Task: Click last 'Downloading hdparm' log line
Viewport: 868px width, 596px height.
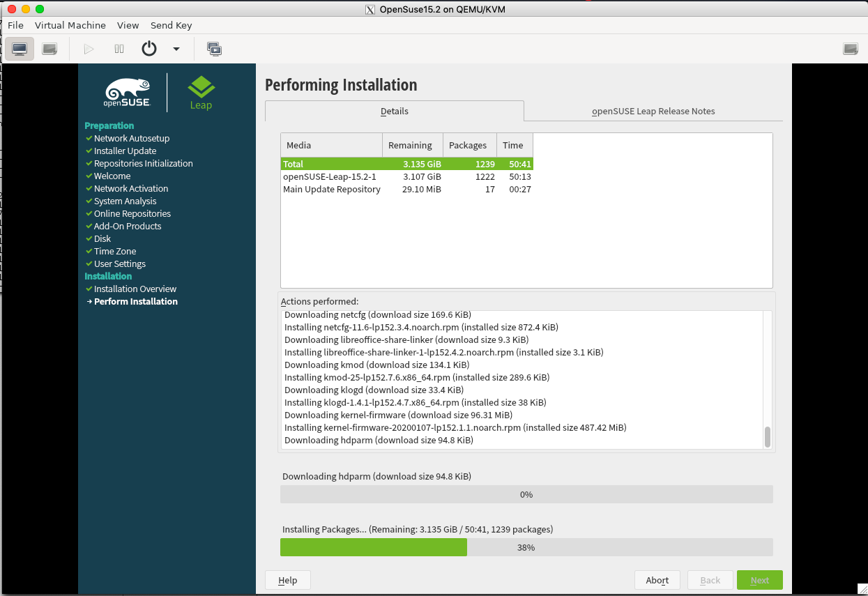Action: 379,440
